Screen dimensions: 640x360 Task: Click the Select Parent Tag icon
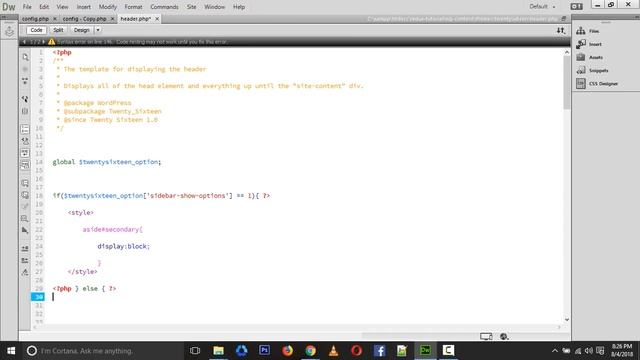(25, 99)
